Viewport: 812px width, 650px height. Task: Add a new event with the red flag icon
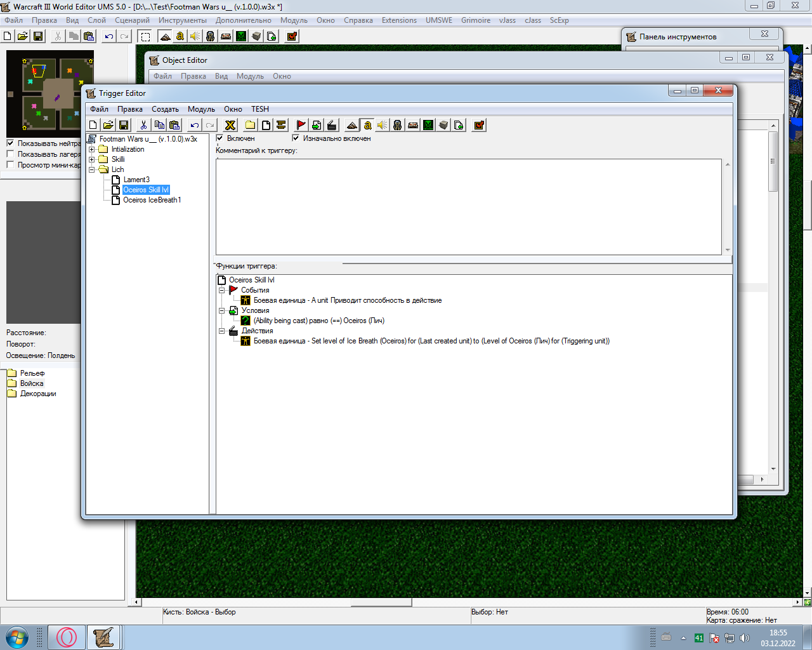(301, 125)
